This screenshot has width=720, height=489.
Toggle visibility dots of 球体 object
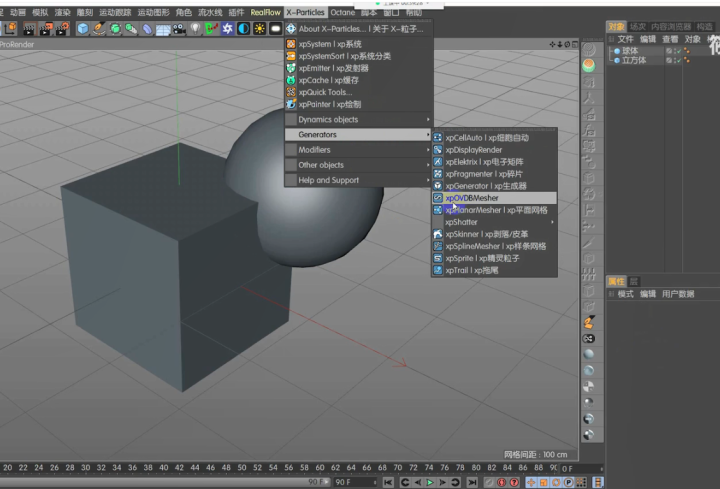pos(675,51)
